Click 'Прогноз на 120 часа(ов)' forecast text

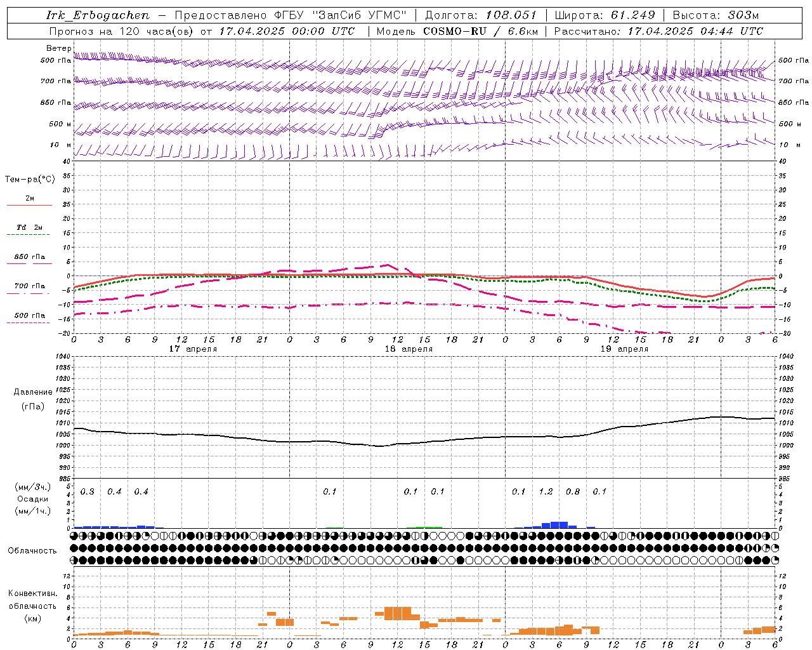click(122, 31)
